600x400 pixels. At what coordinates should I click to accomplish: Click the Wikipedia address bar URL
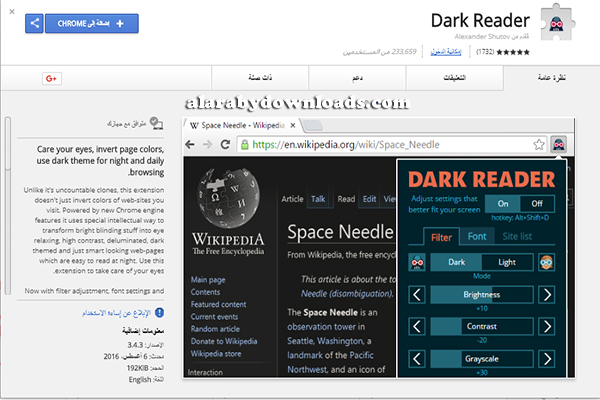346,145
